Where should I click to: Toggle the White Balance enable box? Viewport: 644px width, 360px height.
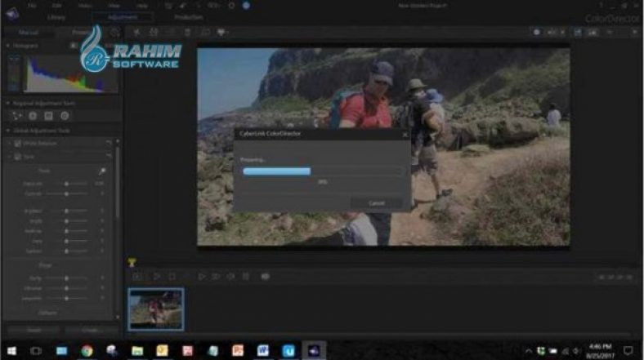(18, 144)
